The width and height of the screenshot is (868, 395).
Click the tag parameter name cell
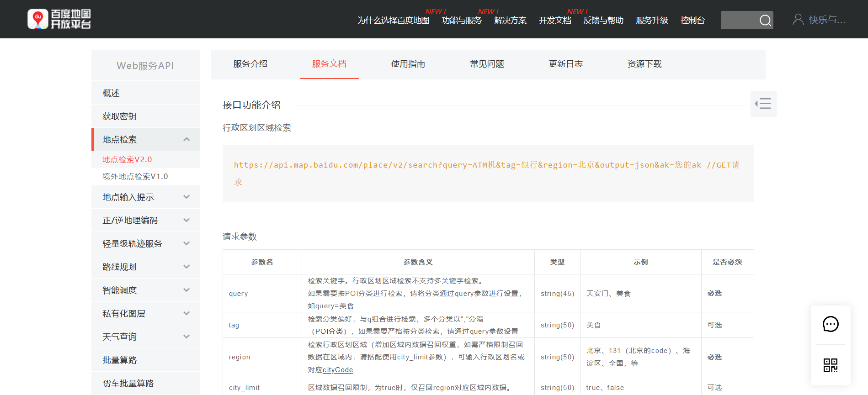pyautogui.click(x=262, y=325)
